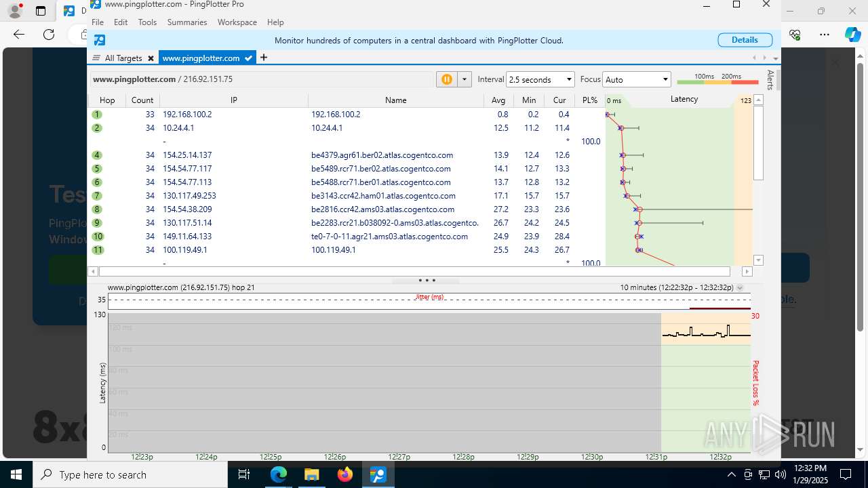The image size is (868, 488).
Task: Click the browser refresh icon behind PingPlotter
Action: pyautogui.click(x=49, y=34)
